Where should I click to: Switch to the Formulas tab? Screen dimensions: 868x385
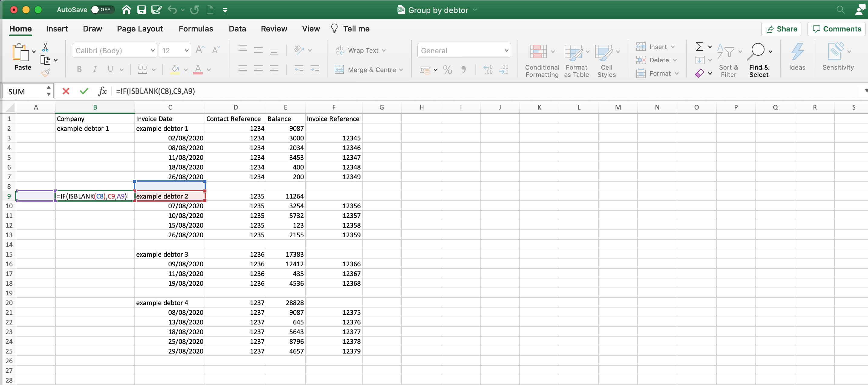click(x=196, y=29)
